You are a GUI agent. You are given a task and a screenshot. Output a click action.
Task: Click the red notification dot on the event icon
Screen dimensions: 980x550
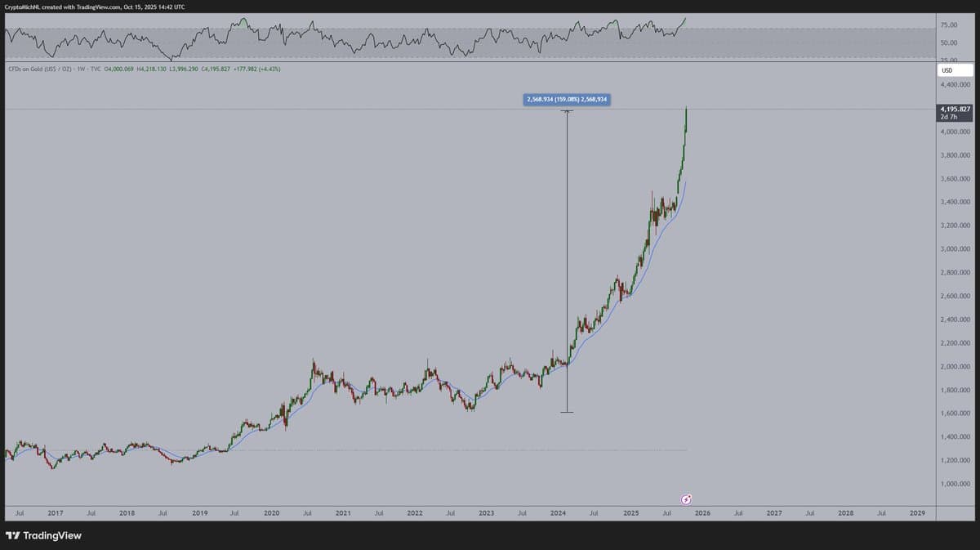[691, 494]
